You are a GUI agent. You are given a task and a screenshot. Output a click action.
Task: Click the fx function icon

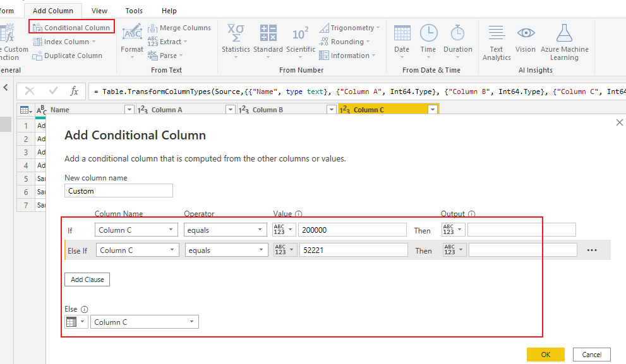tap(75, 91)
